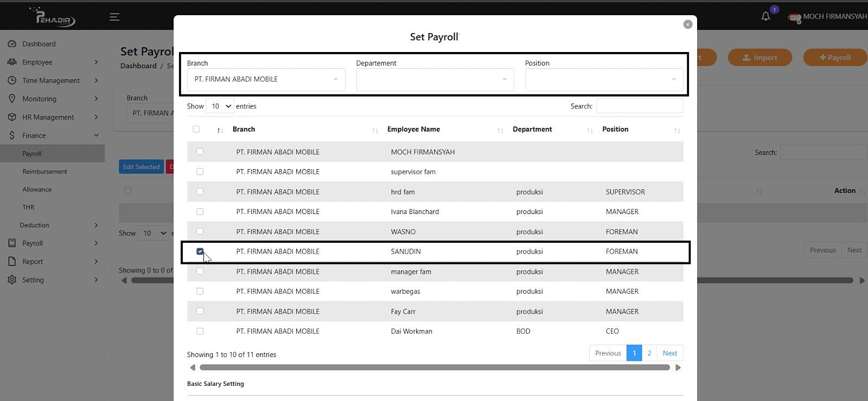Open the Departement dropdown
Screen dimensions: 868x401
tap(435, 80)
